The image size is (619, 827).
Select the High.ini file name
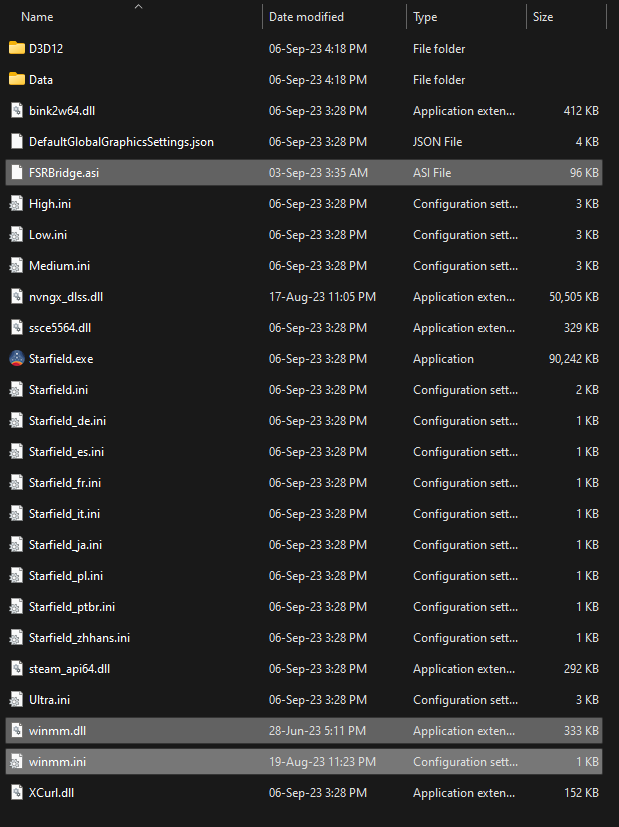(50, 204)
